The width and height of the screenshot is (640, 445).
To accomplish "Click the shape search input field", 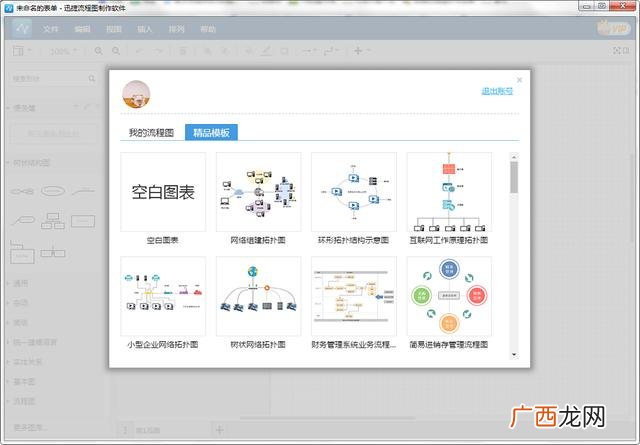I will (x=53, y=78).
